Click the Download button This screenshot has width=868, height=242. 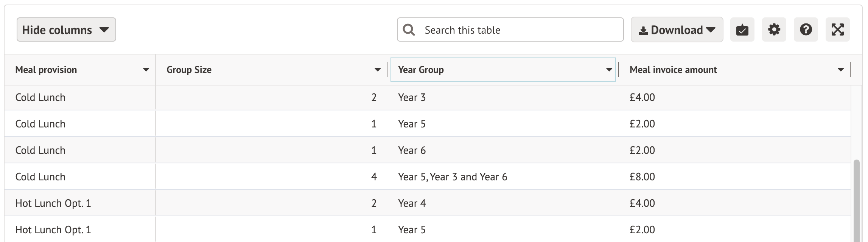click(x=677, y=29)
